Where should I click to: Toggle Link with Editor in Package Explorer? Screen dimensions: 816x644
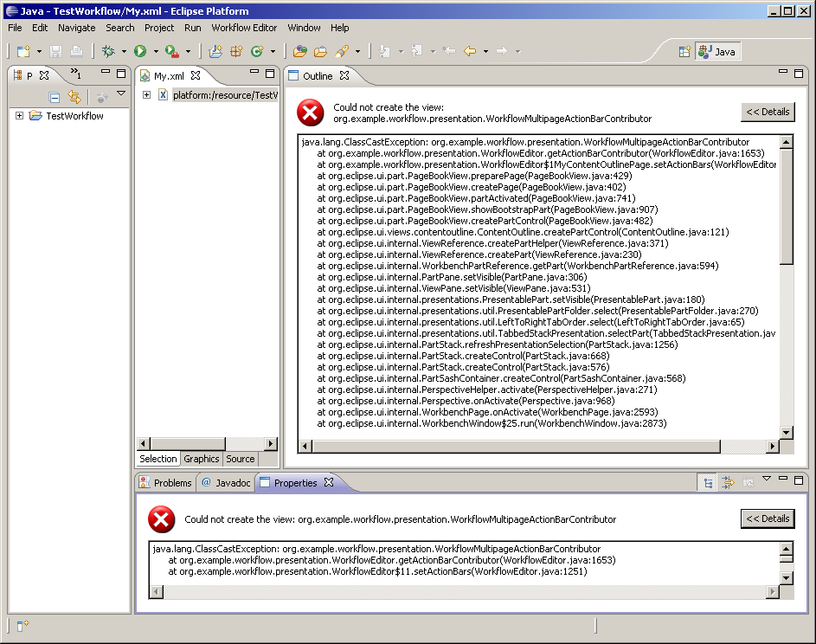74,98
